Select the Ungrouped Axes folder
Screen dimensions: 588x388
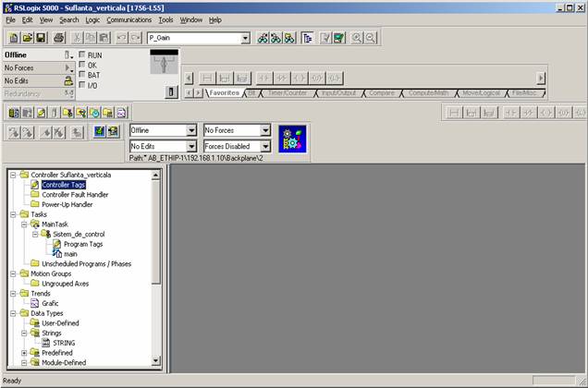(66, 284)
